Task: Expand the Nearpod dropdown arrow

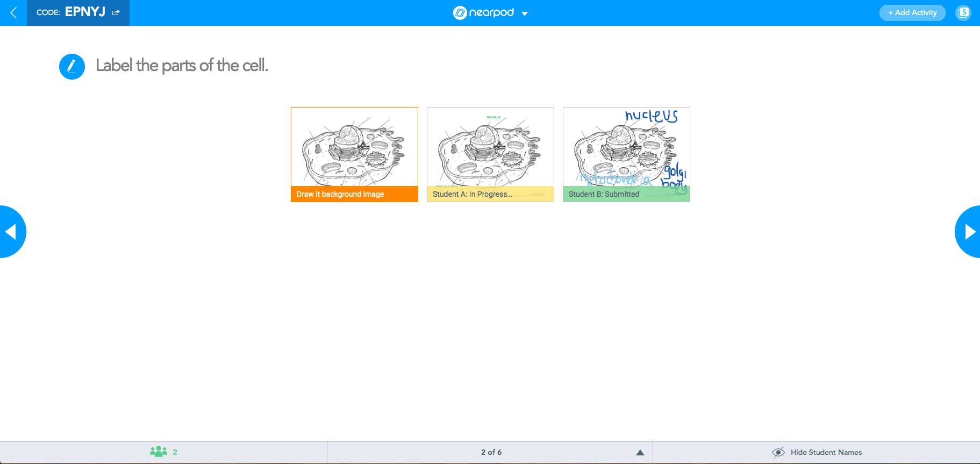Action: (x=525, y=14)
